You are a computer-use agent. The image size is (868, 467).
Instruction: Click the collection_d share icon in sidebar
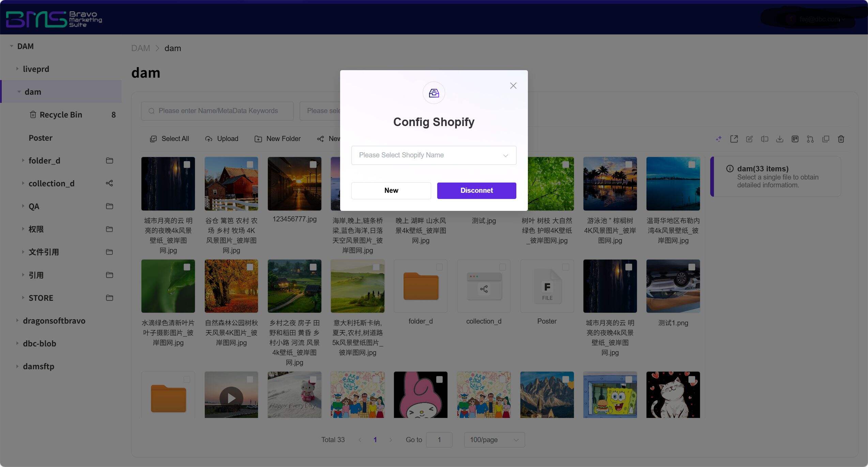pos(109,183)
